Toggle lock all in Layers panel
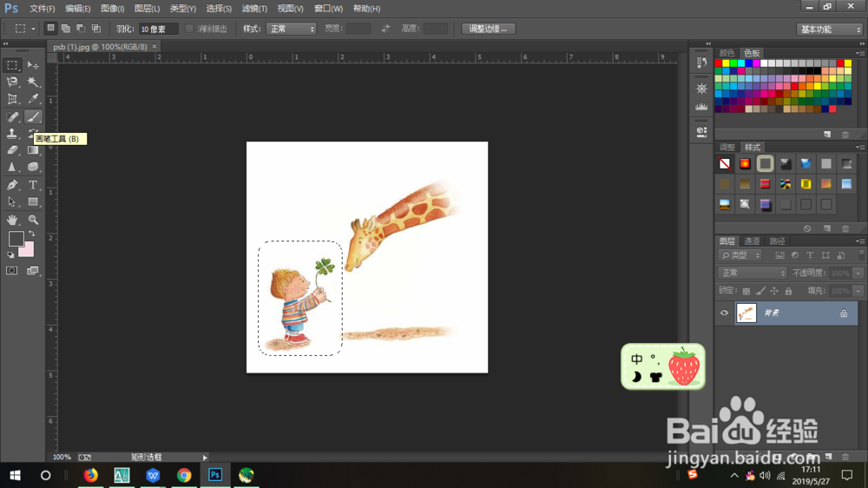The image size is (868, 488). pyautogui.click(x=788, y=291)
